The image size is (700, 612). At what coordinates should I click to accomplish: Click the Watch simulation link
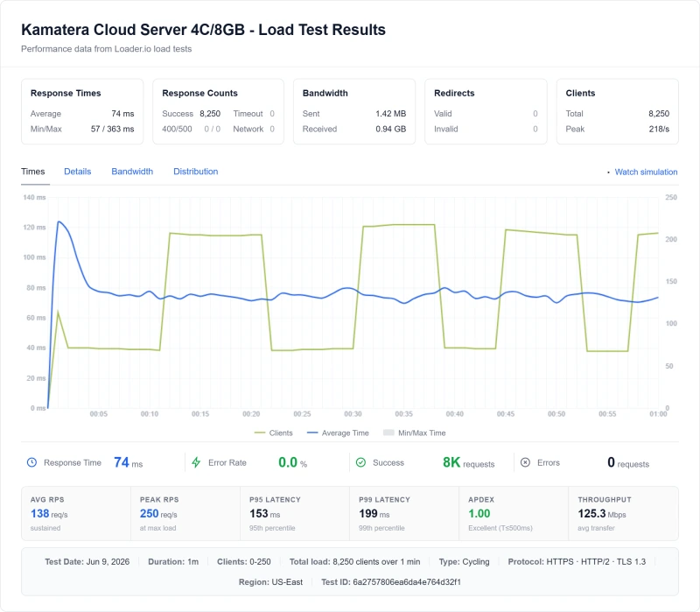coord(646,172)
